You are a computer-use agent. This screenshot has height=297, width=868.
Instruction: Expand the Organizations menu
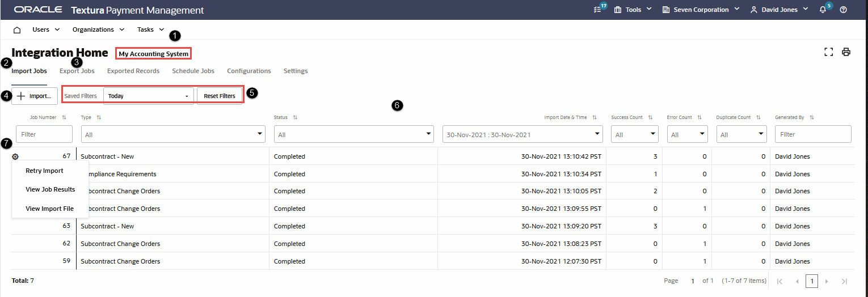coord(99,29)
